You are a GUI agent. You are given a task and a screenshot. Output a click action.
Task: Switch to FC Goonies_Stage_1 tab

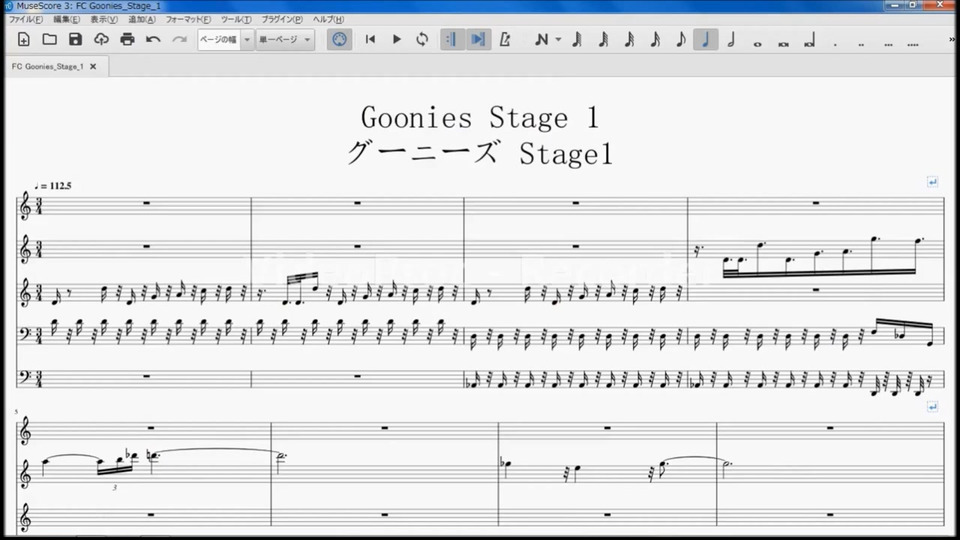click(x=48, y=66)
